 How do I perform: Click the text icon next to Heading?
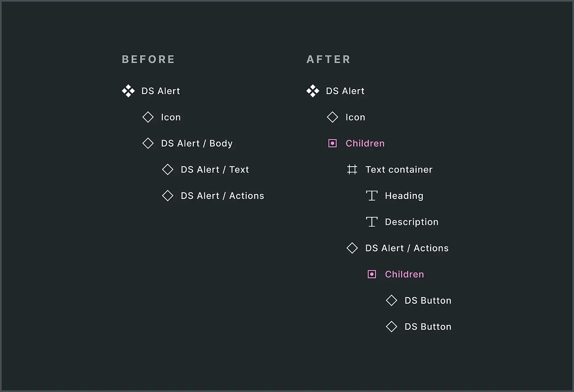pos(372,196)
